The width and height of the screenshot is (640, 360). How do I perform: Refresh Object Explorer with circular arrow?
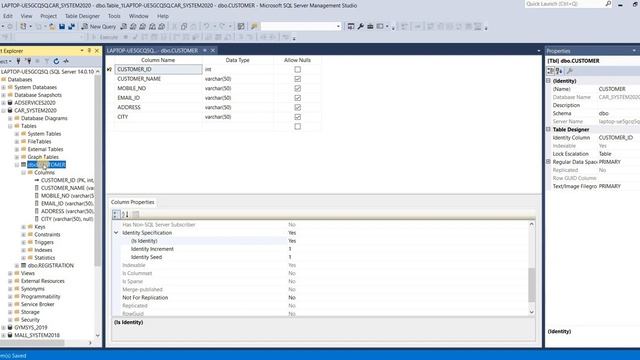coord(56,61)
